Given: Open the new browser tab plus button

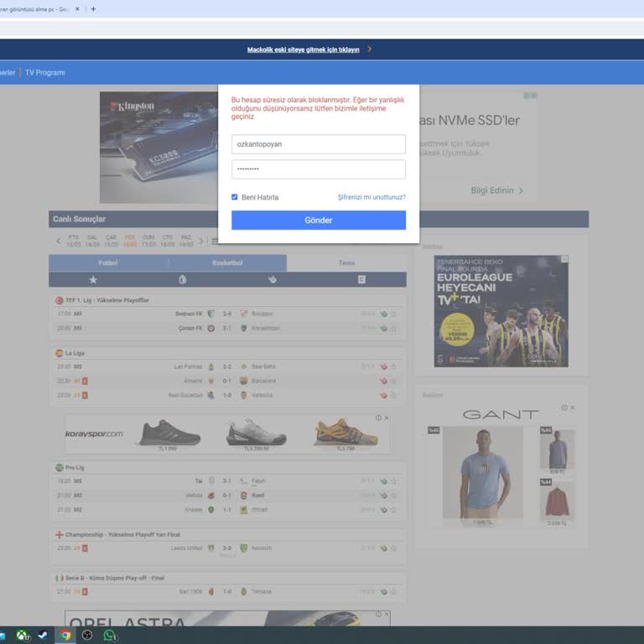Looking at the screenshot, I should pos(93,9).
